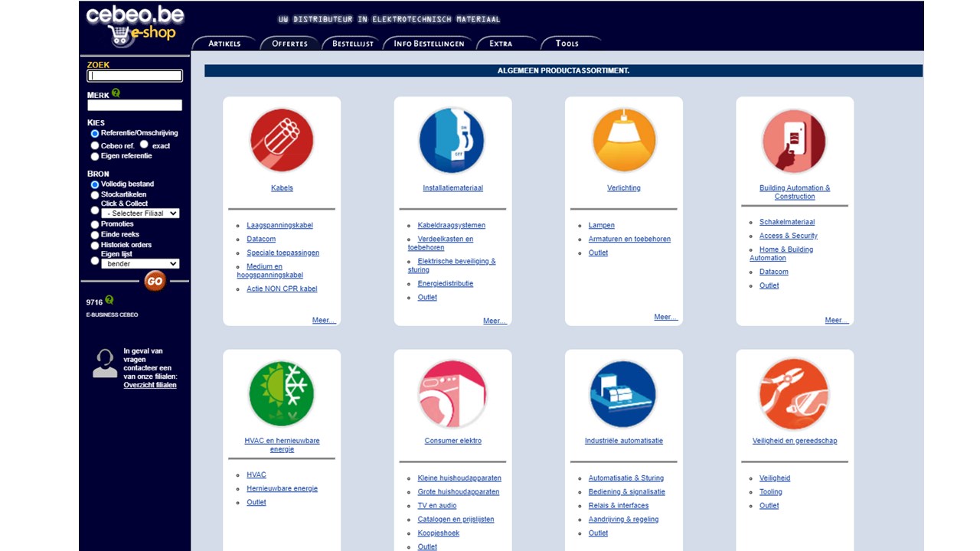Select the Promoties radio button
Viewport: 980px width, 551px height.
[x=95, y=225]
